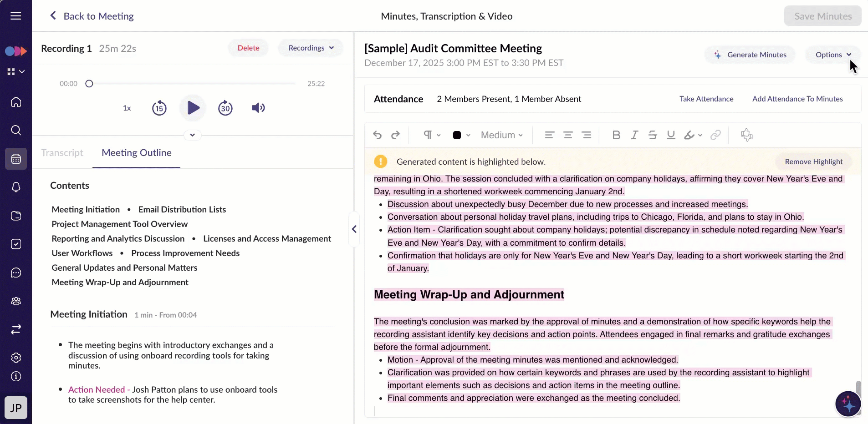
Task: Go back to the meeting
Action: coord(92,16)
